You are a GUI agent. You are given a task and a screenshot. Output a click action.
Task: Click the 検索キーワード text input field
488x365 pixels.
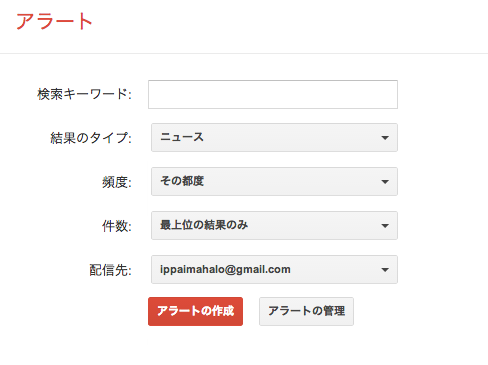pyautogui.click(x=273, y=94)
